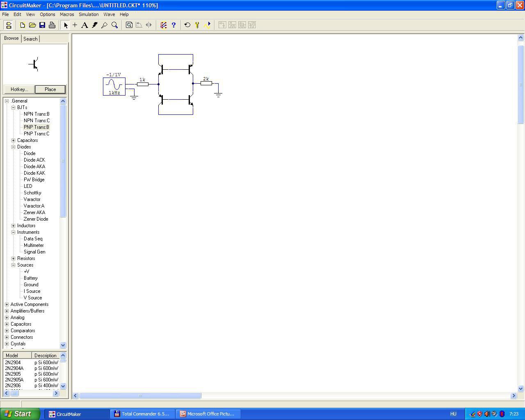This screenshot has width=525, height=420.
Task: Select the Wire drawing tool
Action: [x=75, y=25]
